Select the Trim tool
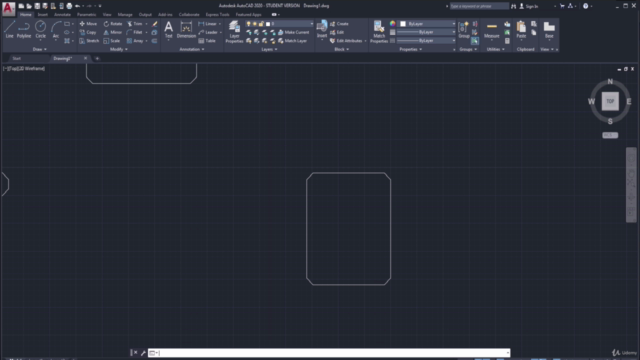The image size is (640, 360). tap(135, 24)
